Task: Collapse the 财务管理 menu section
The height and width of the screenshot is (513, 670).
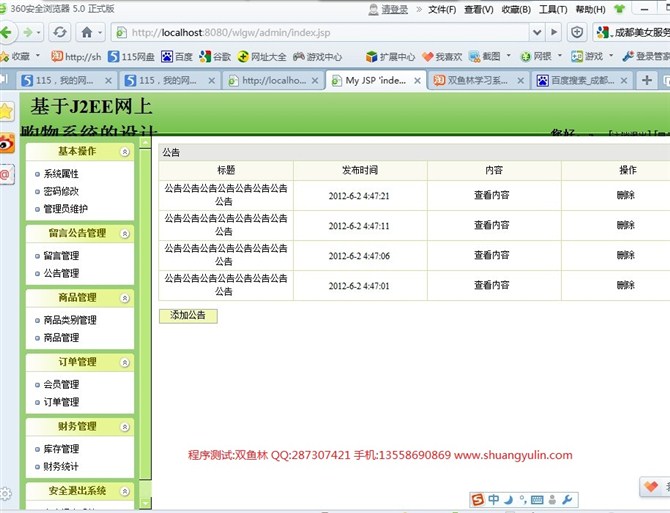Action: coord(124,427)
